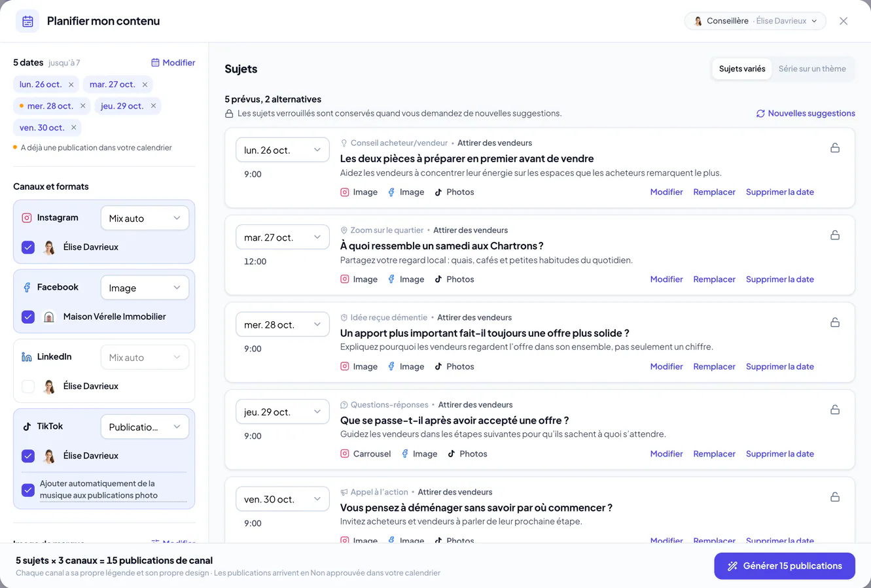Click the Instagram logo in Canaux et formats
Viewport: 871px width, 588px height.
click(x=27, y=218)
